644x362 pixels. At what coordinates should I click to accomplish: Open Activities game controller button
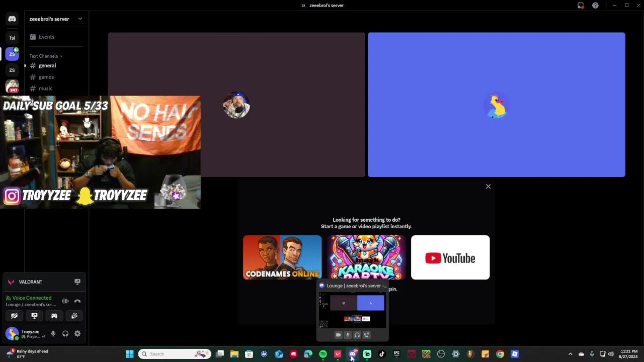(x=54, y=316)
